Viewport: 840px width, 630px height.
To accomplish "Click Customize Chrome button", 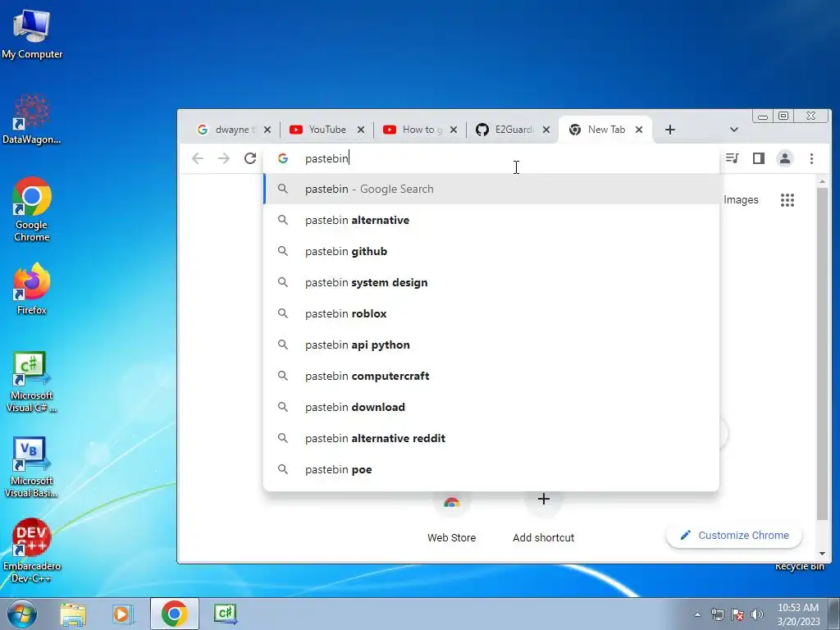I will pyautogui.click(x=734, y=535).
